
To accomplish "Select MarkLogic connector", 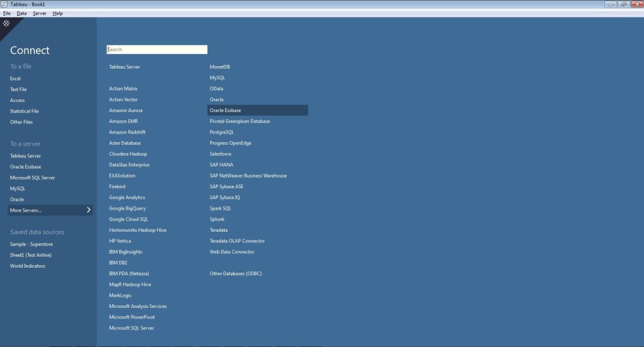I will point(120,295).
